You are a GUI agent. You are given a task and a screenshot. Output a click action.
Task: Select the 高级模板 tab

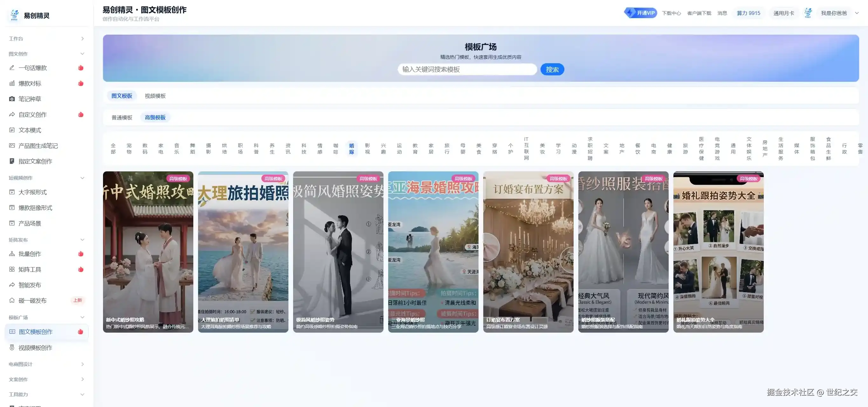(155, 117)
